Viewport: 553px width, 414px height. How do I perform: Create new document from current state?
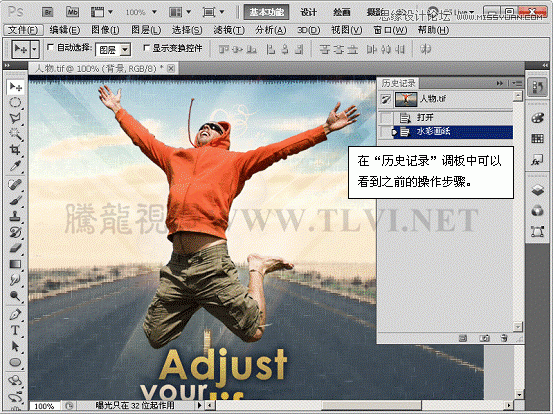tap(463, 338)
